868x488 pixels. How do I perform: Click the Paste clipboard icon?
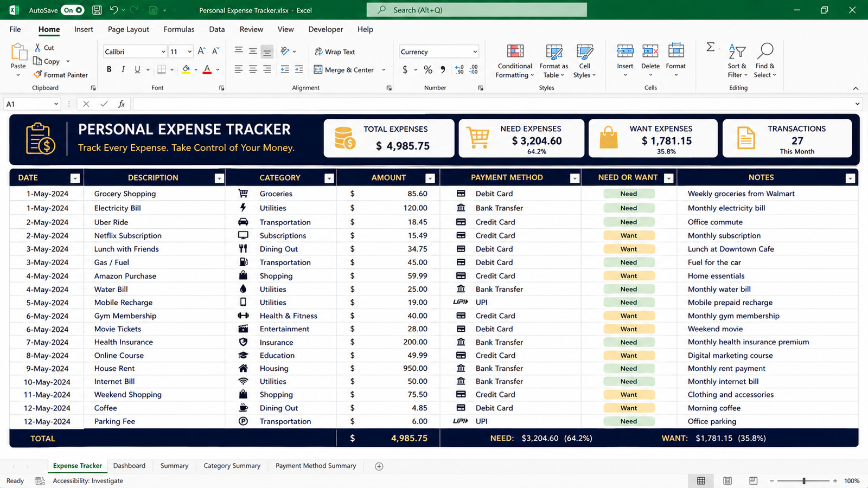[18, 52]
